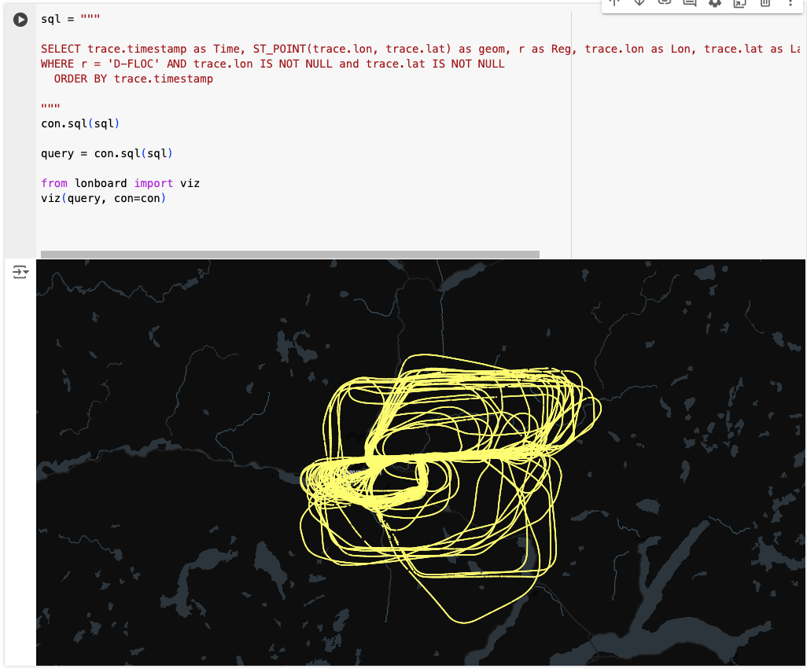Click the query = con.sql(sql) line

point(106,153)
